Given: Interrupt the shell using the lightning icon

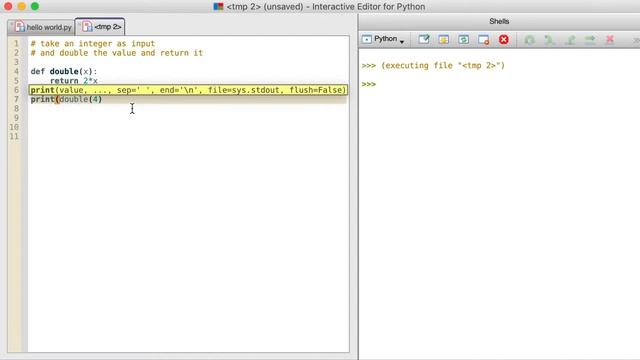Looking at the screenshot, I should [444, 40].
